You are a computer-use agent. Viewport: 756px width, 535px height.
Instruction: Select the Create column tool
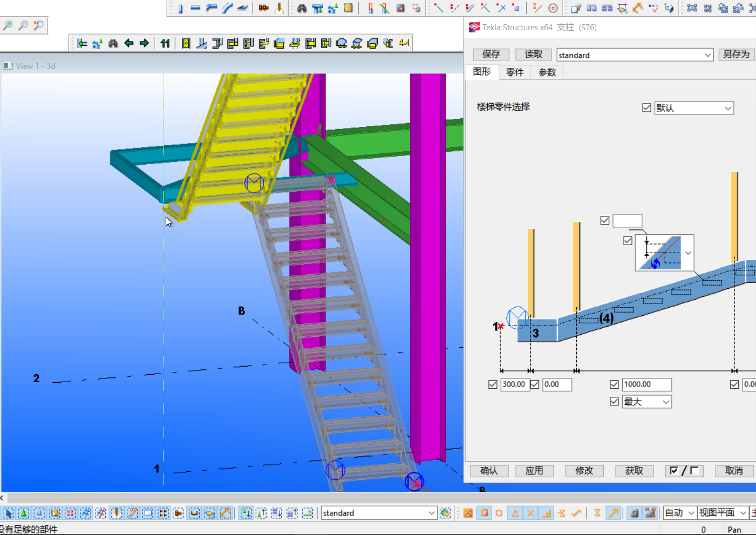tap(180, 8)
